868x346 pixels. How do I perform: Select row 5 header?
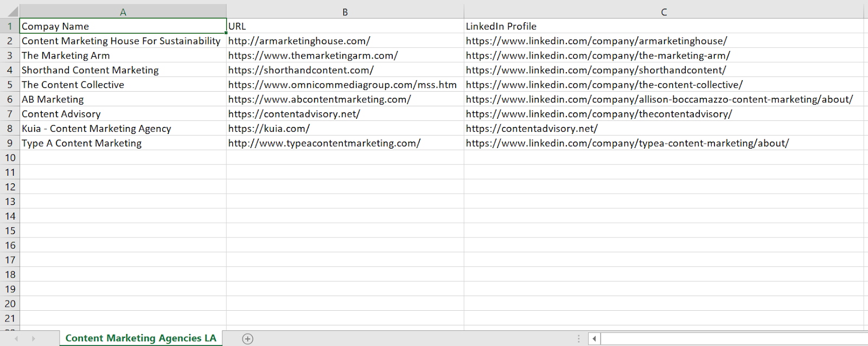click(10, 85)
